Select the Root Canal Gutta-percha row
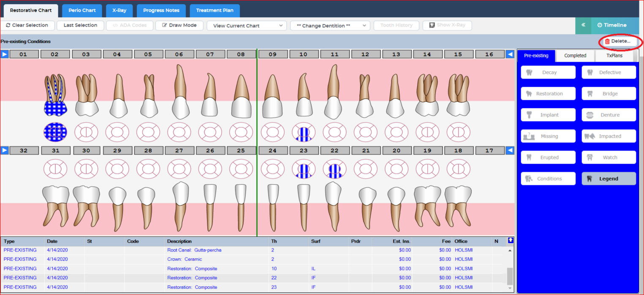This screenshot has height=295, width=644. (x=194, y=250)
